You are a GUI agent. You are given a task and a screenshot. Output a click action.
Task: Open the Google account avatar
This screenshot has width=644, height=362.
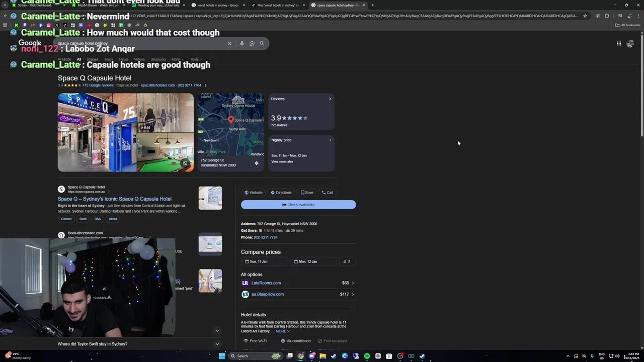(630, 44)
